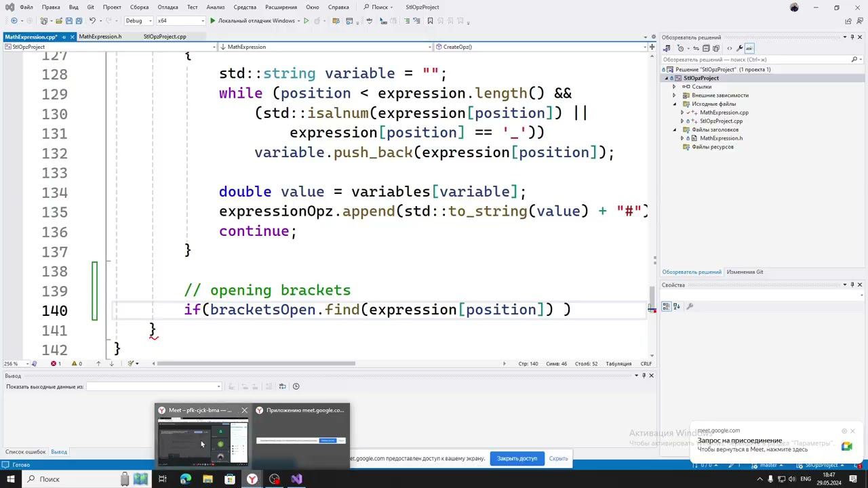Click the Show All Files icon in Solution Explorer

(716, 48)
